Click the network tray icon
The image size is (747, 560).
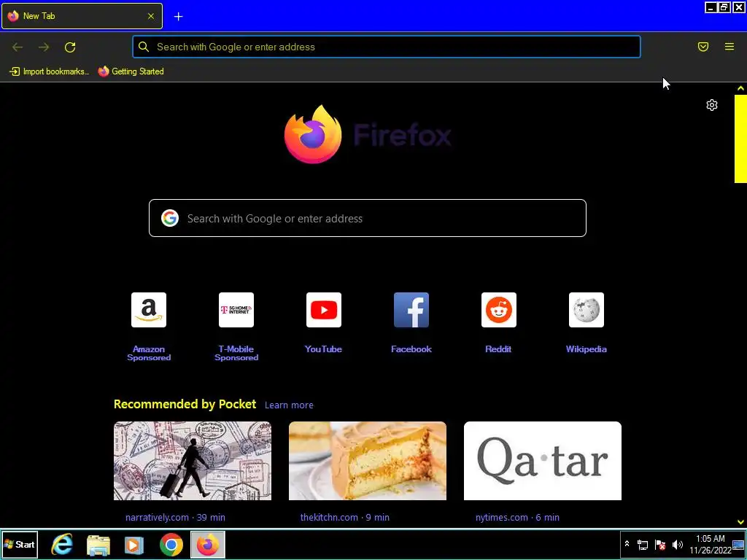(x=643, y=545)
